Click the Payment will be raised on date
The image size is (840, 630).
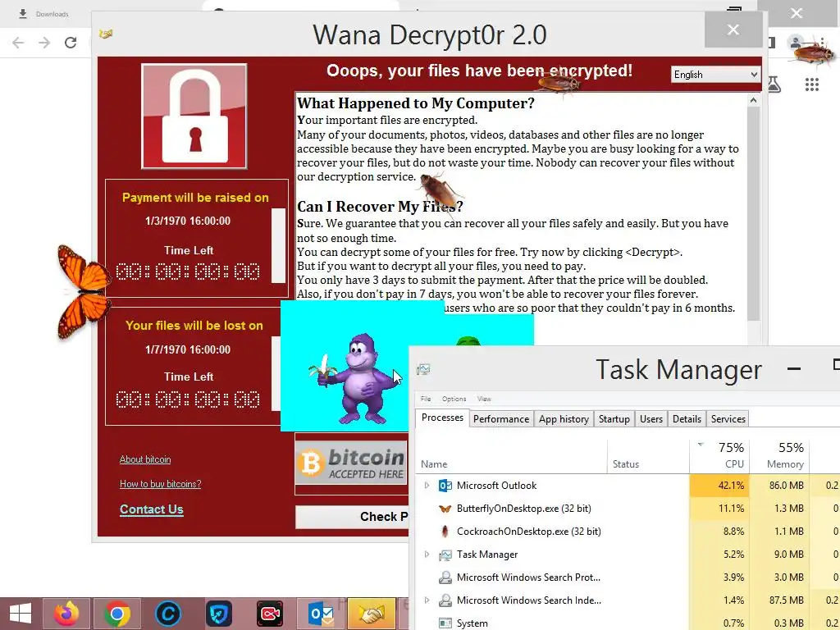[188, 221]
